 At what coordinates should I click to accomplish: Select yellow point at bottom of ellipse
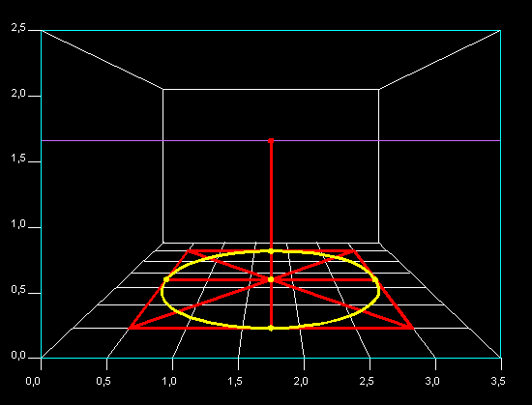coord(271,328)
